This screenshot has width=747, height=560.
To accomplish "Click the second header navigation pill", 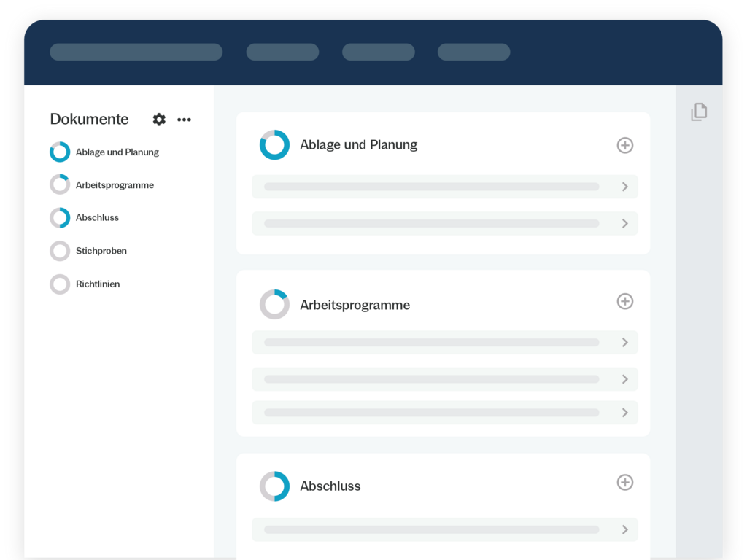I will pos(282,52).
